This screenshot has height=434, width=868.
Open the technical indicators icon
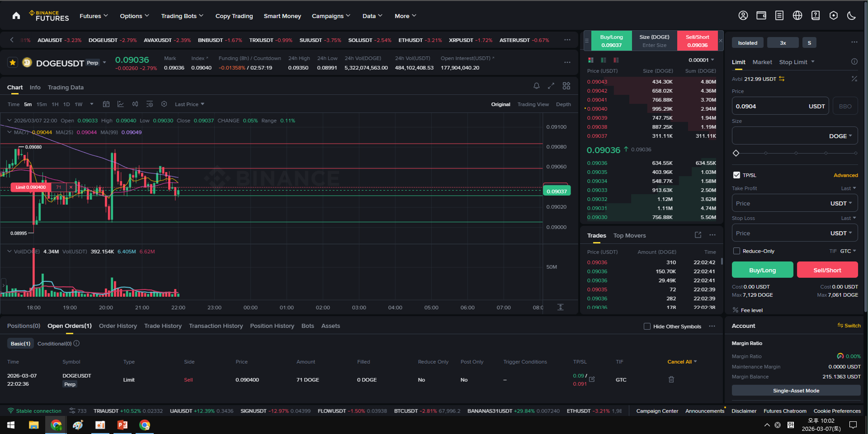tap(121, 104)
